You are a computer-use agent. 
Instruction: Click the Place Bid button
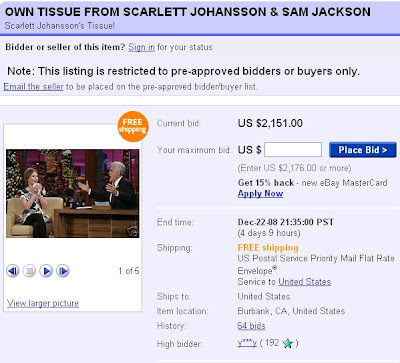pos(363,150)
